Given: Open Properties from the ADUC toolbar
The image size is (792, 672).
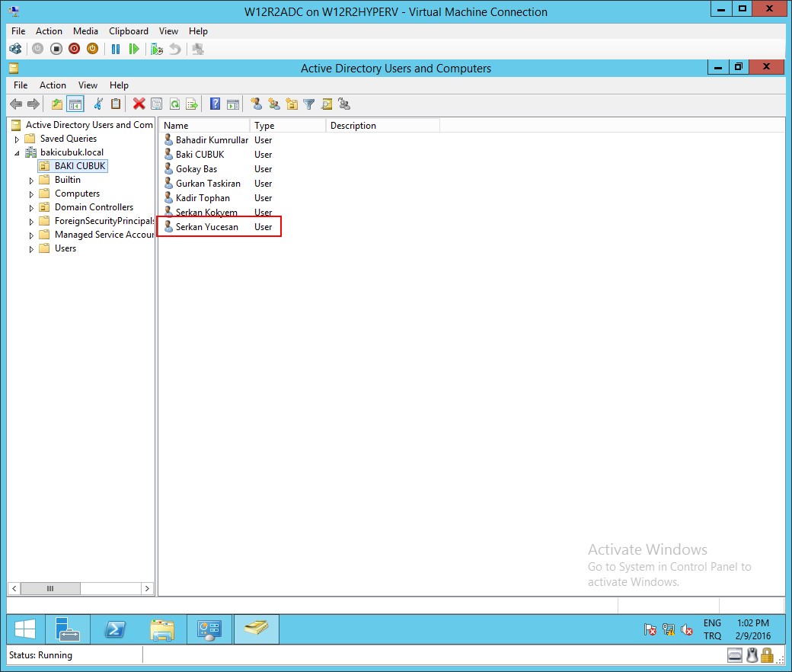Looking at the screenshot, I should 157,104.
